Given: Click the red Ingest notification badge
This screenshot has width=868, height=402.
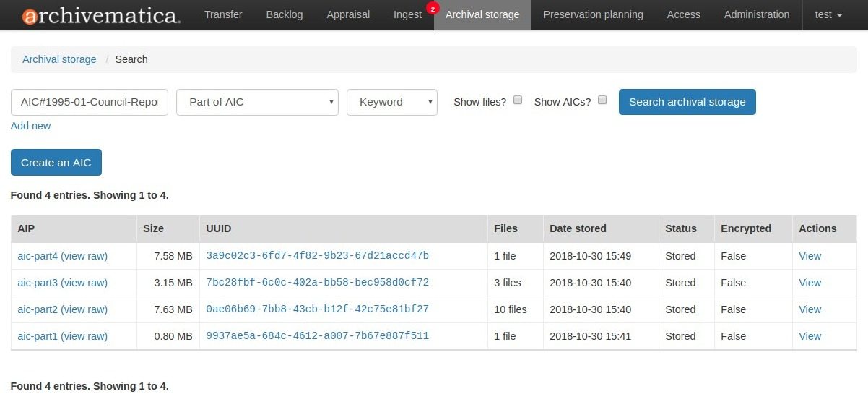Looking at the screenshot, I should tap(433, 9).
